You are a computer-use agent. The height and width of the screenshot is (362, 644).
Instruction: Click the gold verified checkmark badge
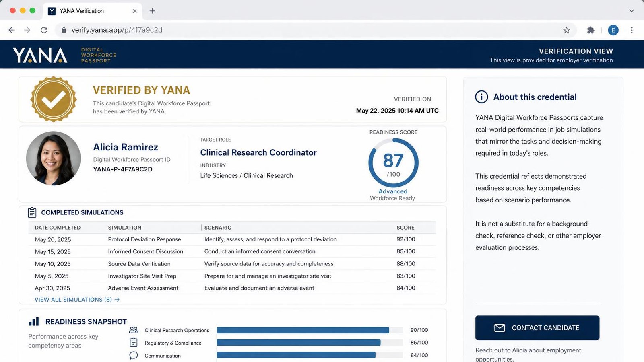tap(54, 99)
